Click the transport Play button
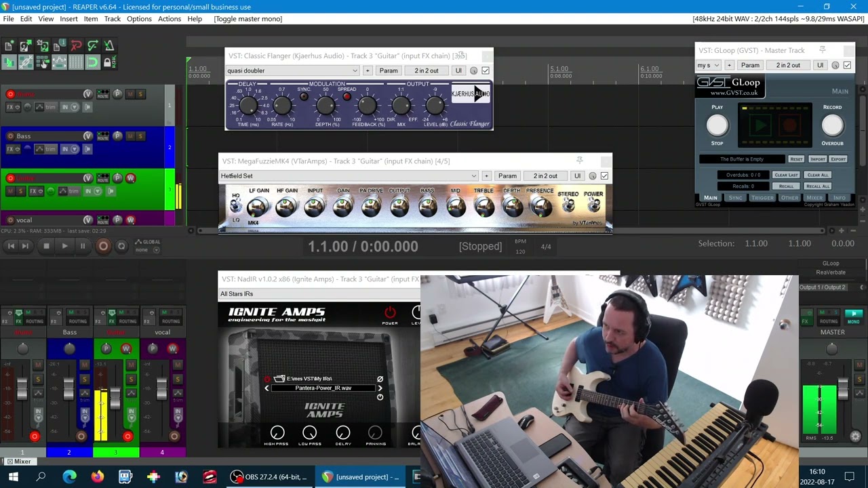Image resolution: width=868 pixels, height=488 pixels. (64, 246)
